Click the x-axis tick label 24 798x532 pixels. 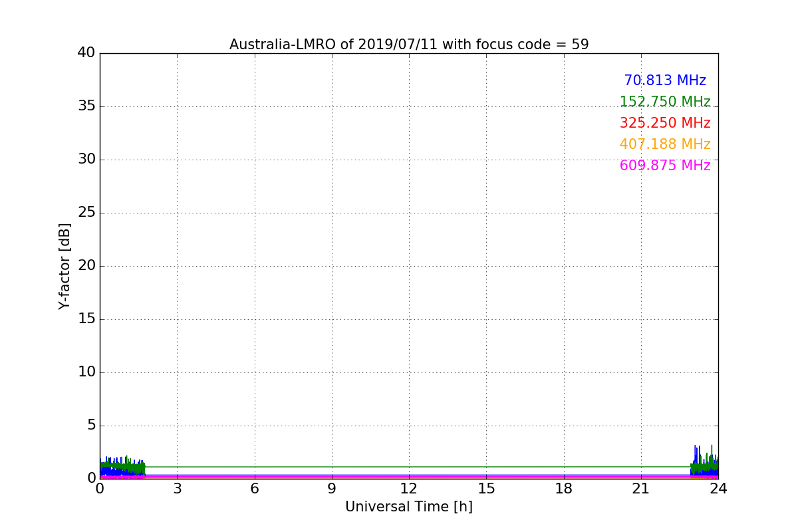[718, 489]
